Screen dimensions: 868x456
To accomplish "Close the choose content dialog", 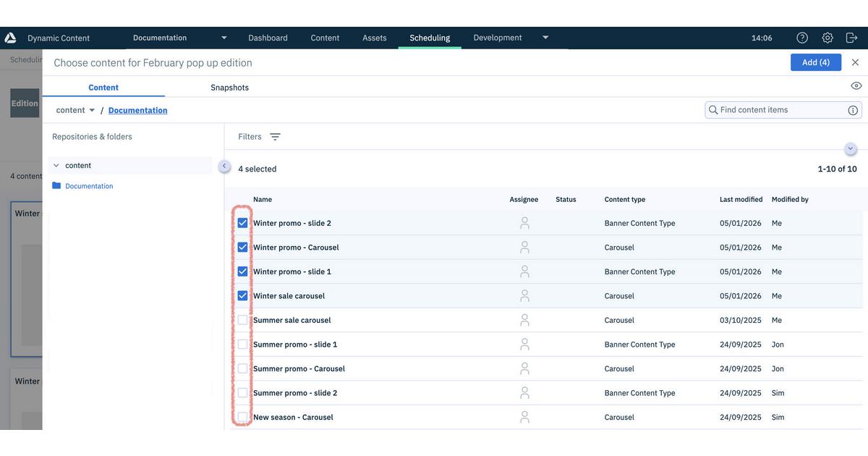I will point(855,62).
